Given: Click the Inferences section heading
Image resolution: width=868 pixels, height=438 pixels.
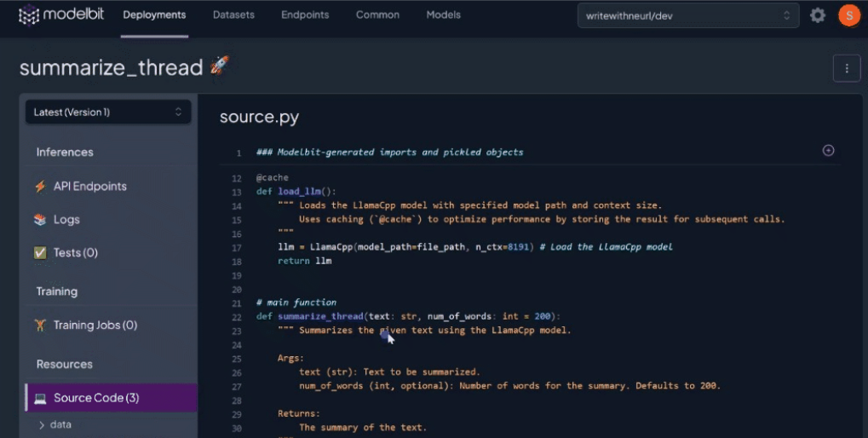Looking at the screenshot, I should [x=65, y=153].
